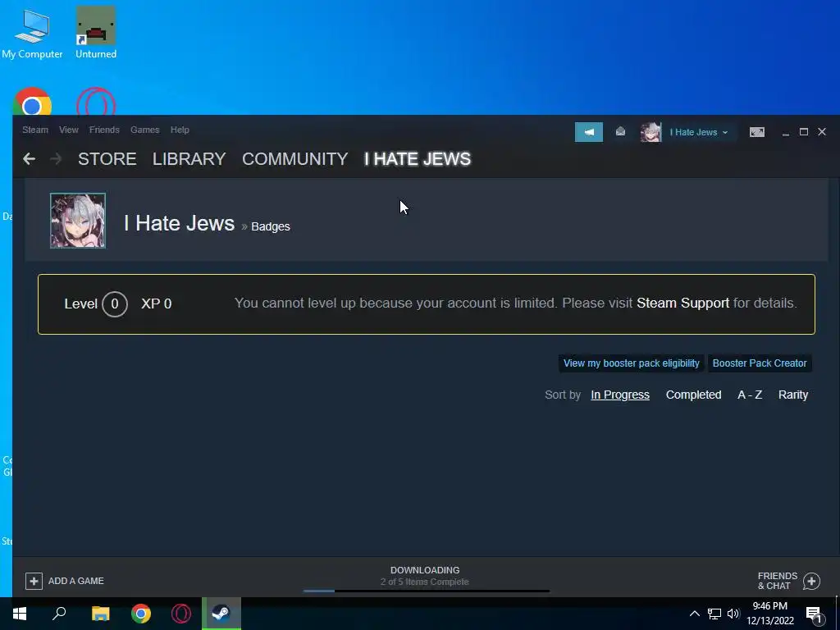
Task: Open the Steam Support link
Action: pyautogui.click(x=682, y=304)
